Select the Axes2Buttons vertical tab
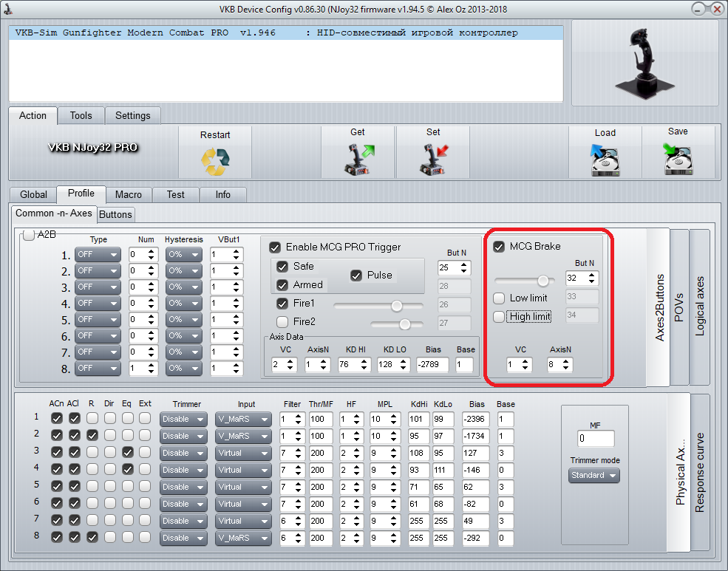Viewport: 728px width, 571px height. [659, 307]
